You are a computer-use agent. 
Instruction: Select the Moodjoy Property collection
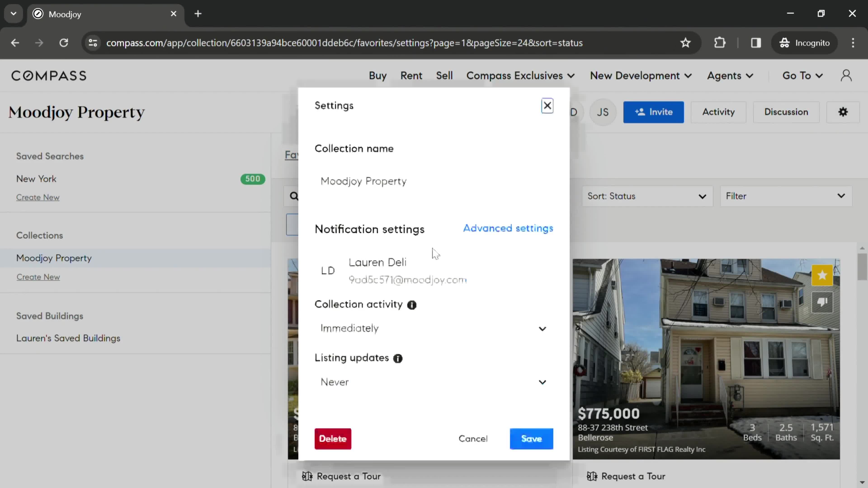135,258
